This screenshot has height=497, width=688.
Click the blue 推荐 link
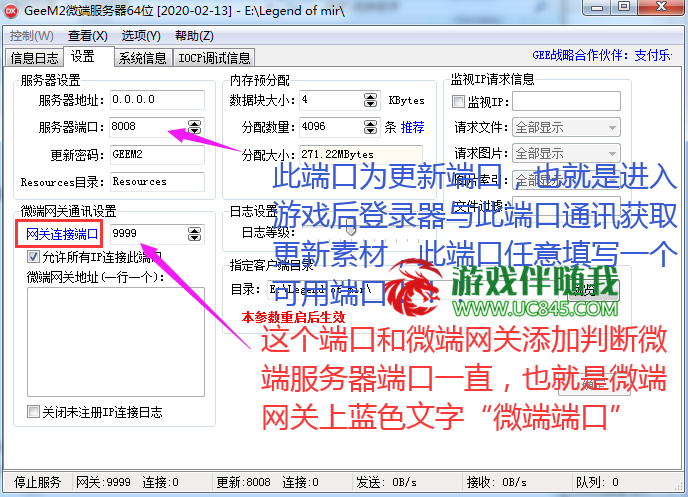pyautogui.click(x=412, y=128)
